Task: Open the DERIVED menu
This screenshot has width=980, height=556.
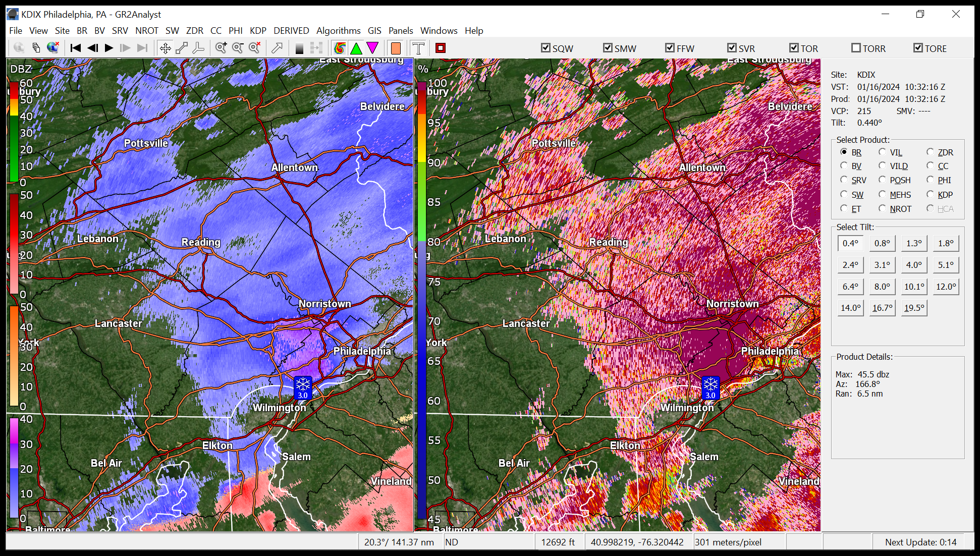Action: [x=291, y=31]
